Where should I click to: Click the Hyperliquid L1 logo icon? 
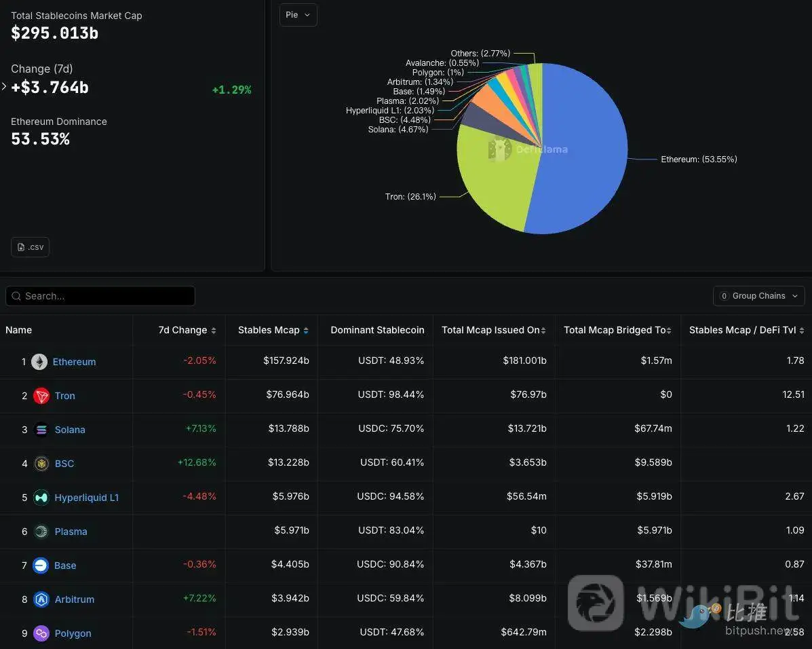(41, 498)
